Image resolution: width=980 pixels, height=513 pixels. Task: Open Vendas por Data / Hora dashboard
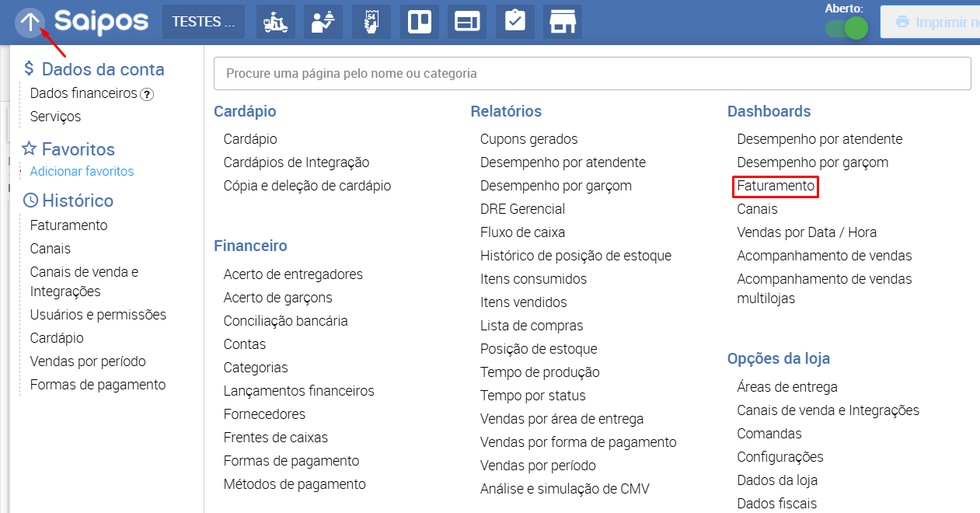point(807,232)
